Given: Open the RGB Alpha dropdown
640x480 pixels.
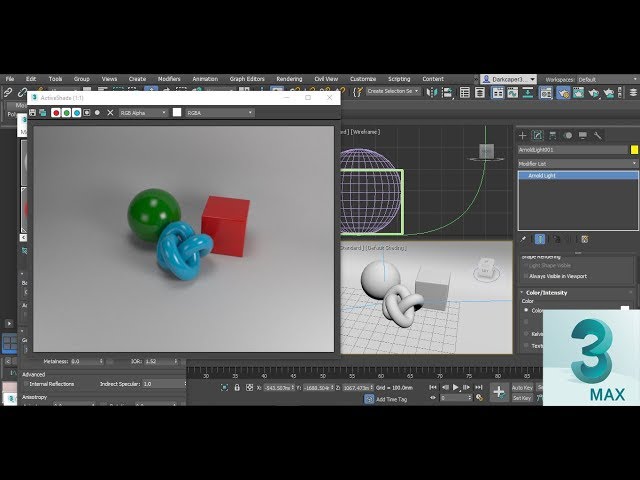Looking at the screenshot, I should (143, 113).
